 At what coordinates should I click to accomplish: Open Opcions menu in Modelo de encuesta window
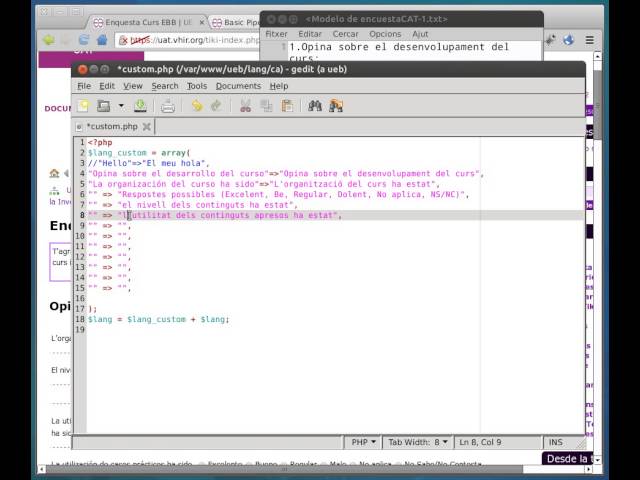pos(385,34)
